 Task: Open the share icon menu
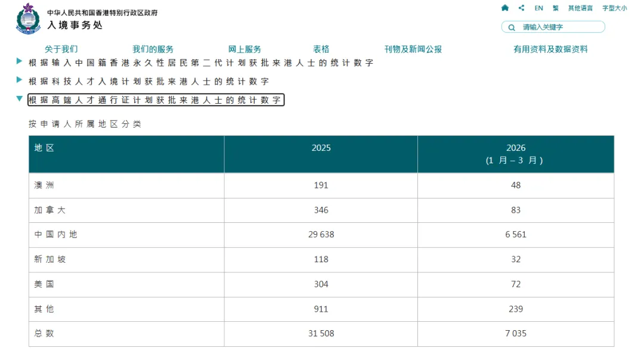click(x=521, y=8)
